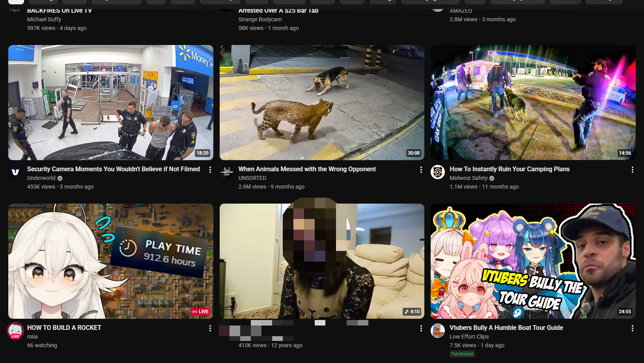Visit the Low Effort Clips channel name link

(x=469, y=337)
